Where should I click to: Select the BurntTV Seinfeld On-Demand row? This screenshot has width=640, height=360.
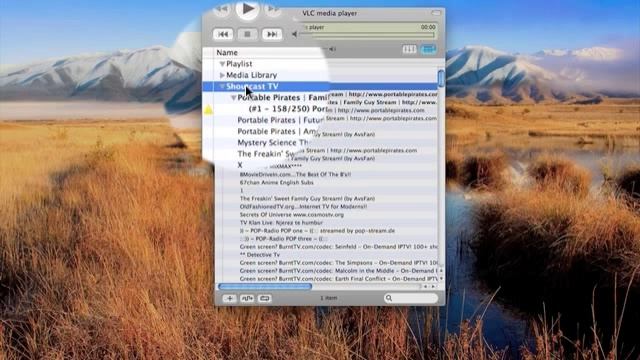coord(338,247)
